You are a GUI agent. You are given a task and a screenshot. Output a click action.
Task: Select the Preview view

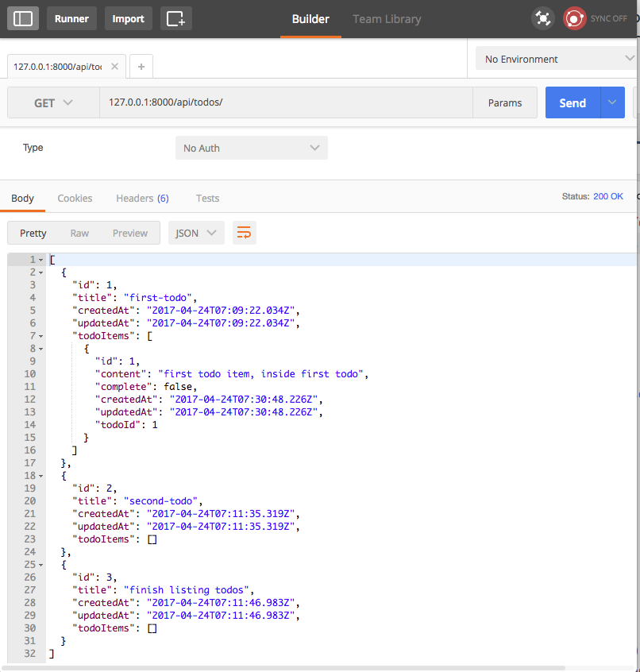point(129,234)
